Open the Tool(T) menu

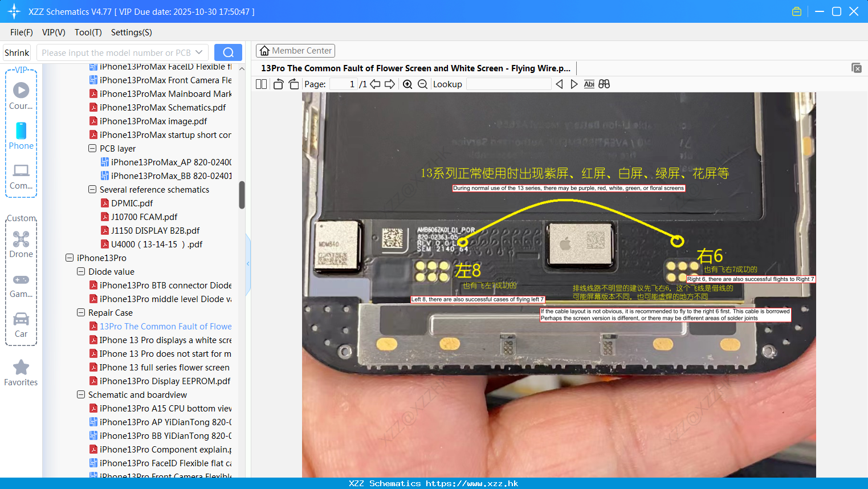click(88, 32)
